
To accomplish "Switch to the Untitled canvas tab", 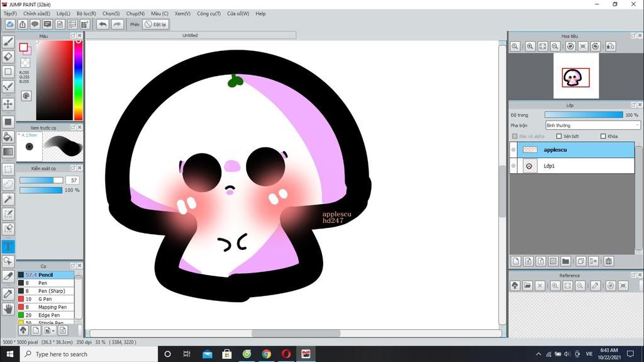I will (x=190, y=35).
